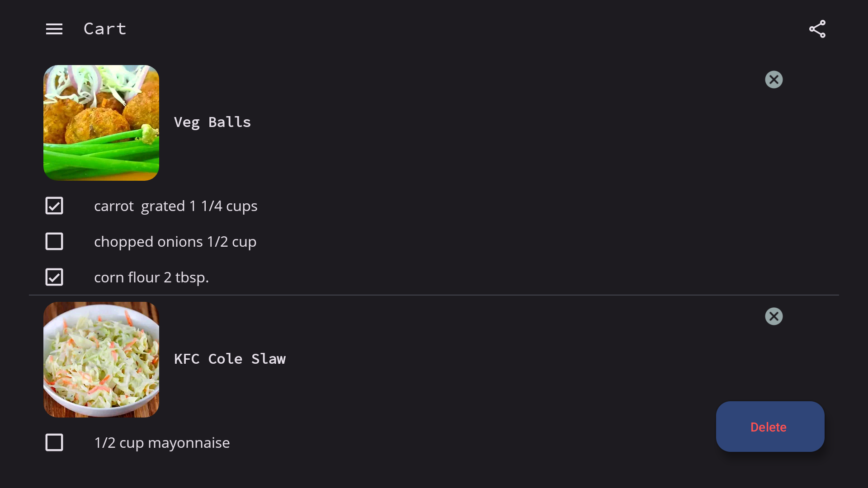Open the hamburger navigation menu
This screenshot has height=488, width=868.
pyautogui.click(x=54, y=29)
